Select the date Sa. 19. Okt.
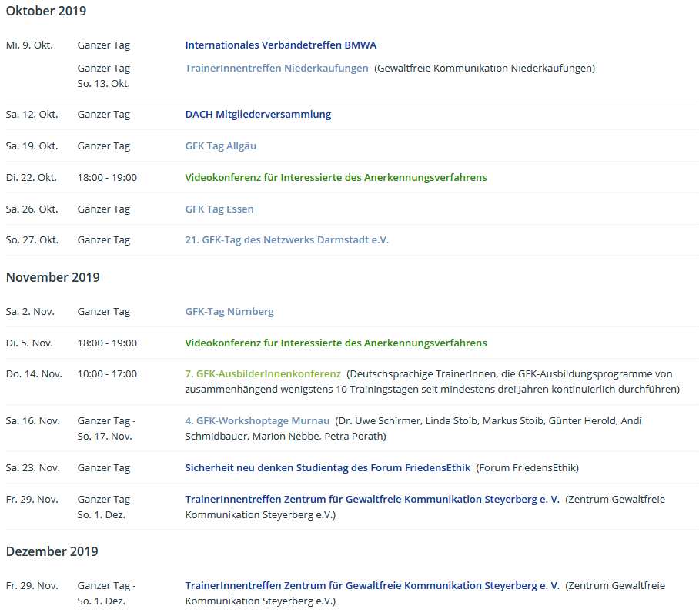Viewport: 699px width, 616px height. click(32, 146)
